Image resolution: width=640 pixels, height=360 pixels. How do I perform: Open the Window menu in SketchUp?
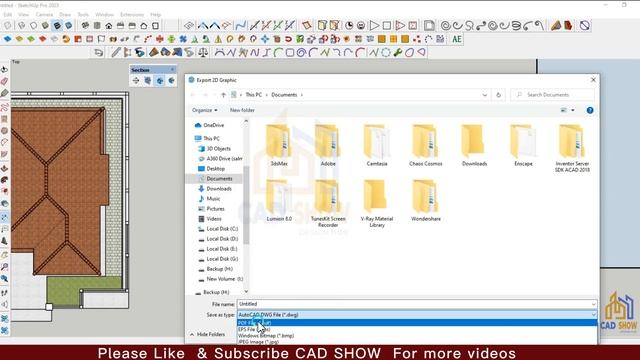104,15
